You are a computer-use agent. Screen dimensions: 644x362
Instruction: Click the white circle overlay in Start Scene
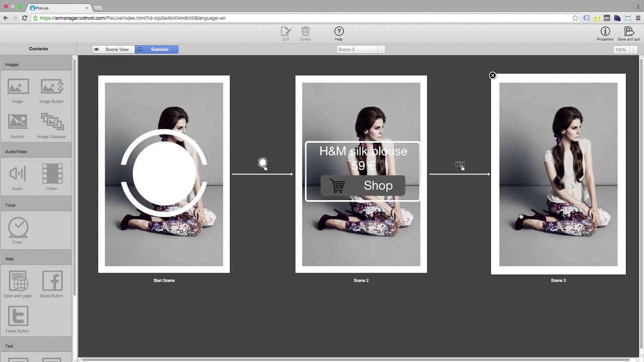coord(164,173)
